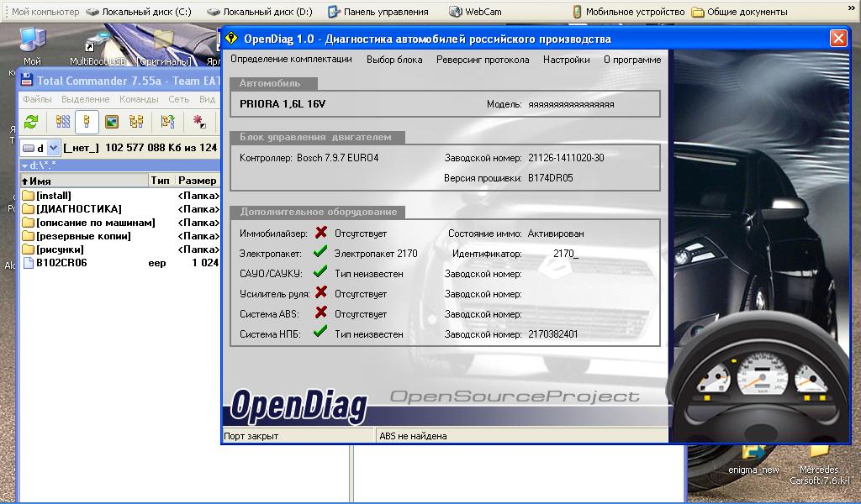Open the Определение комплектации menu
The height and width of the screenshot is (504, 861).
(x=291, y=60)
